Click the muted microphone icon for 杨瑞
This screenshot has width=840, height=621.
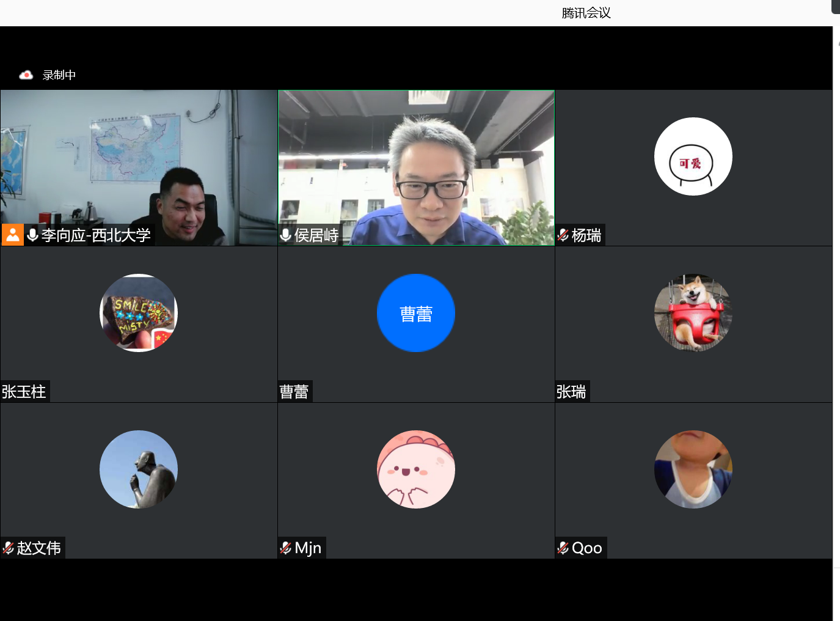click(563, 235)
